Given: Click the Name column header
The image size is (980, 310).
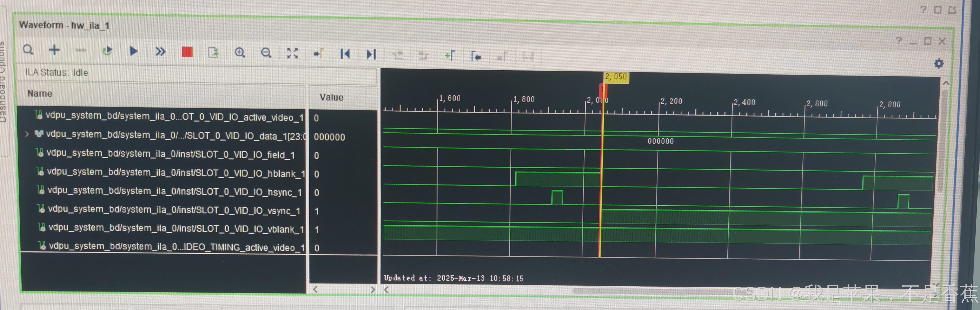Looking at the screenshot, I should [40, 93].
